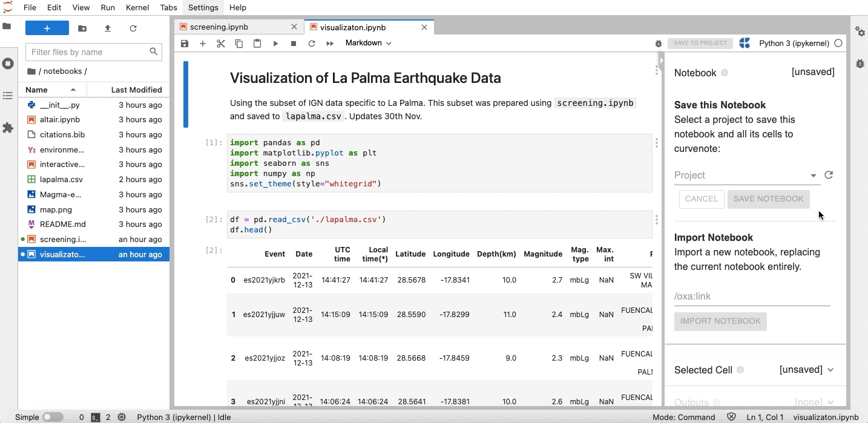Open the debugger panel in right sidebar

click(860, 63)
